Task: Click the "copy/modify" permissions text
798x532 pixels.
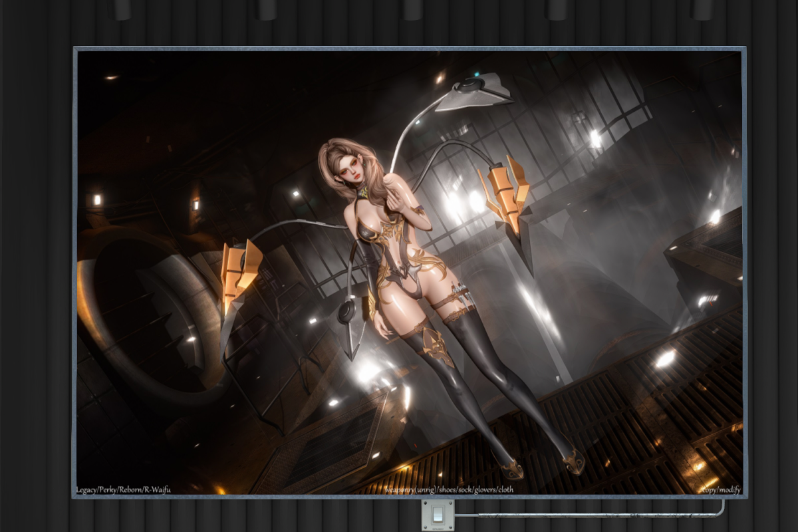Action: pyautogui.click(x=720, y=489)
